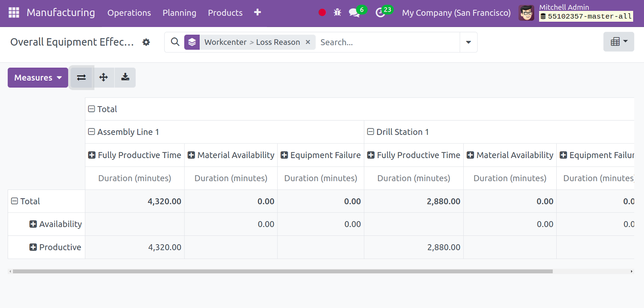644x308 pixels.
Task: Collapse the Drill Station 1 column group
Action: pyautogui.click(x=371, y=132)
